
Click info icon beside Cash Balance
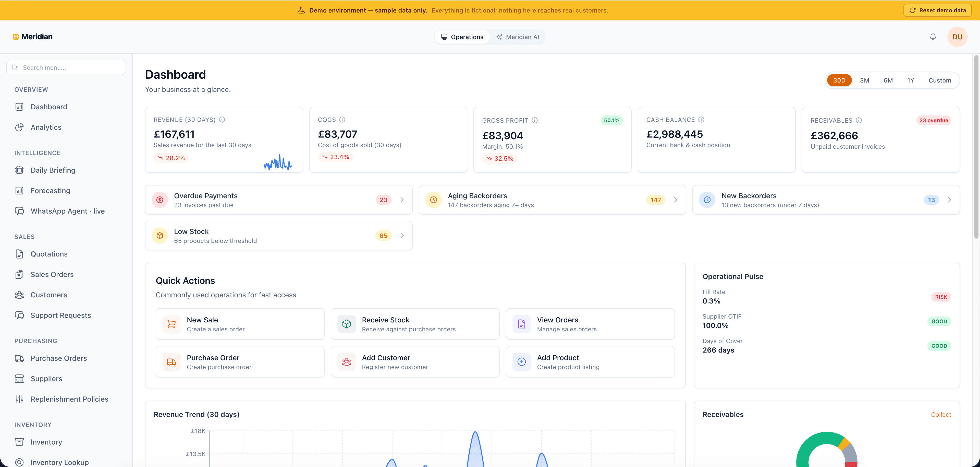coord(701,120)
